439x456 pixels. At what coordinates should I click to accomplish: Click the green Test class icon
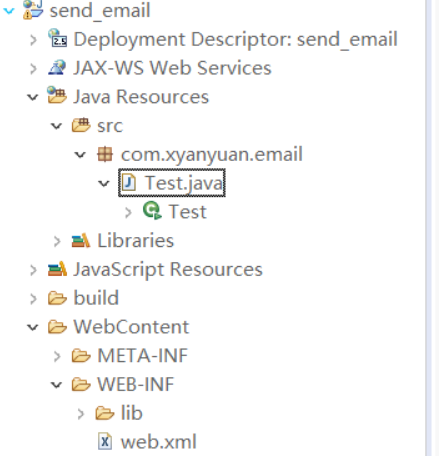click(x=152, y=211)
